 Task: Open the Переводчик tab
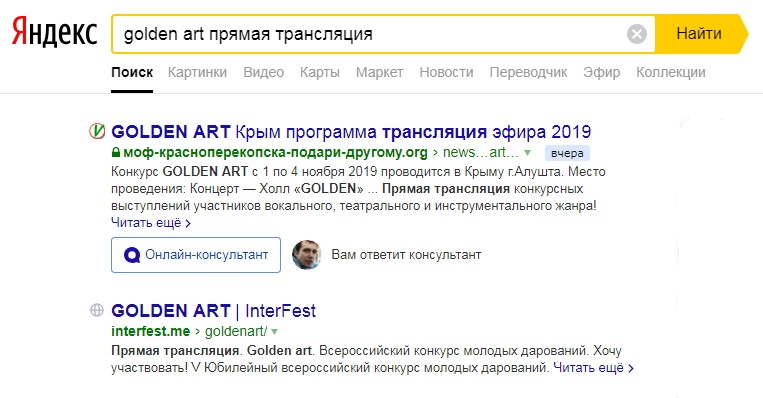pos(528,72)
